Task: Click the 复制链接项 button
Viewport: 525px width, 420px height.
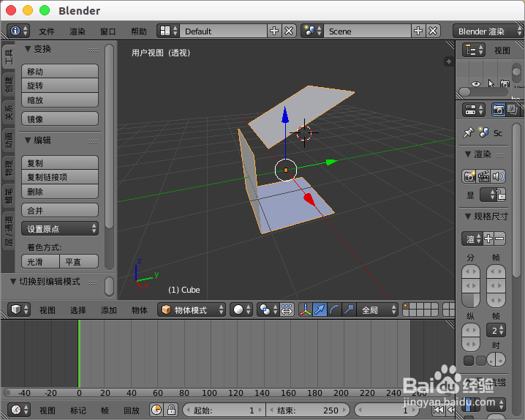Action: click(60, 177)
